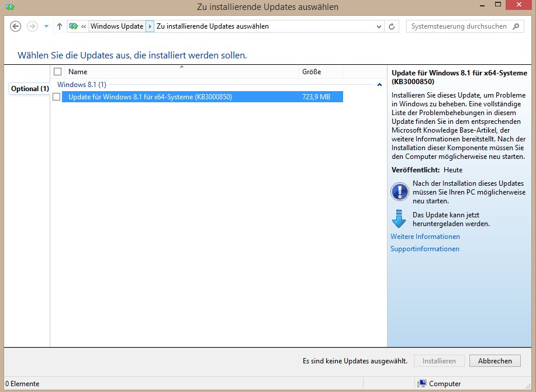
Task: Click the blue exclamation restart notice icon
Action: pyautogui.click(x=400, y=192)
